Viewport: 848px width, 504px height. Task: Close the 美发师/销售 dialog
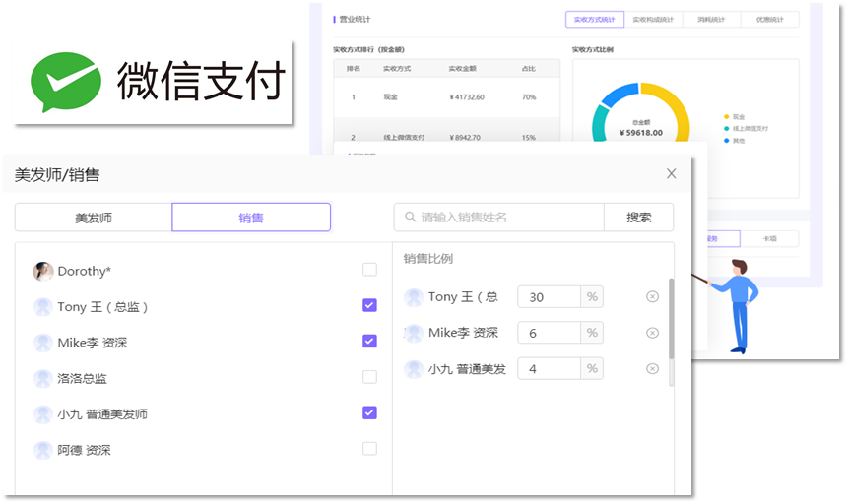(671, 173)
